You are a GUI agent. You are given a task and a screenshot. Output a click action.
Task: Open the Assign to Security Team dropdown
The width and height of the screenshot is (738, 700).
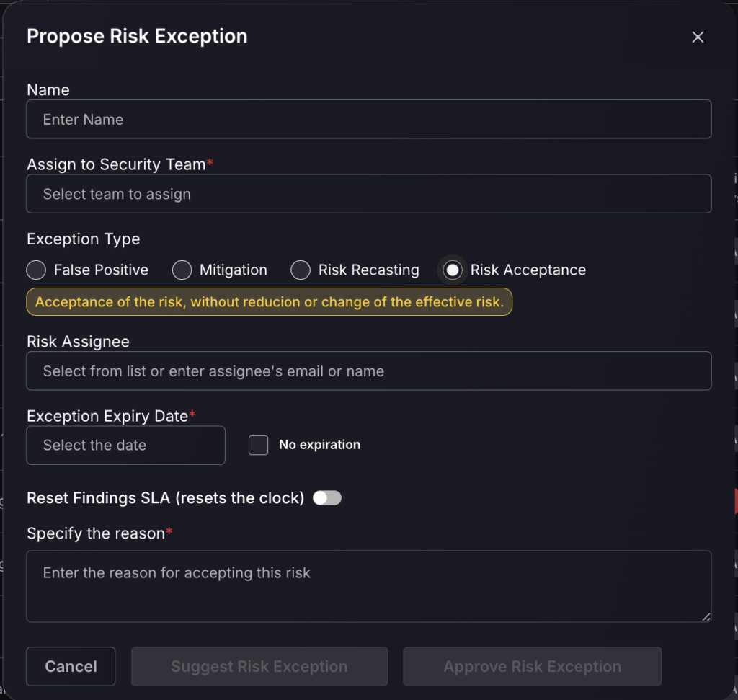(368, 194)
